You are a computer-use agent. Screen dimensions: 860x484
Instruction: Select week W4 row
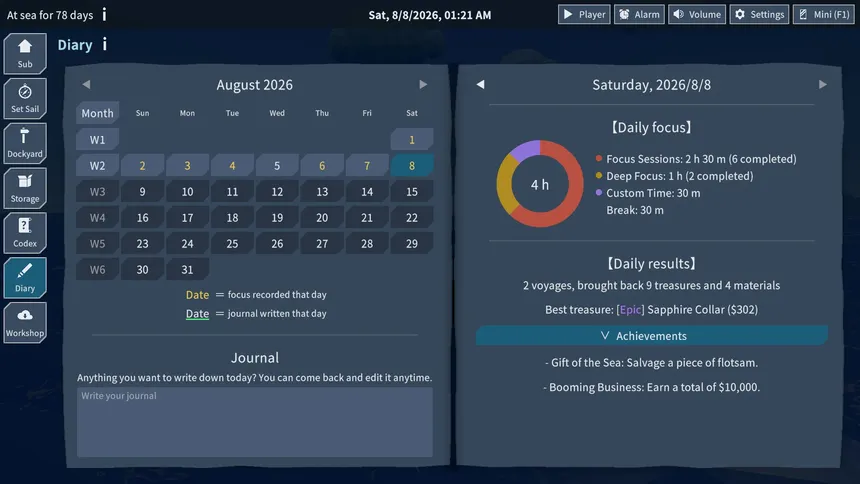click(x=97, y=218)
